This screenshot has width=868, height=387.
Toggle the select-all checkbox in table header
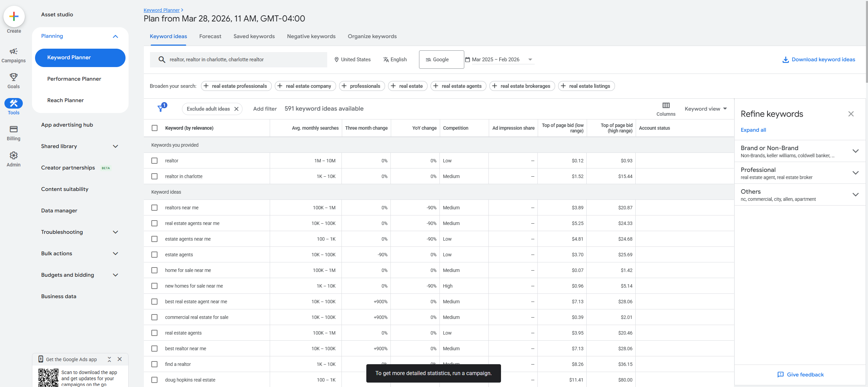point(155,128)
